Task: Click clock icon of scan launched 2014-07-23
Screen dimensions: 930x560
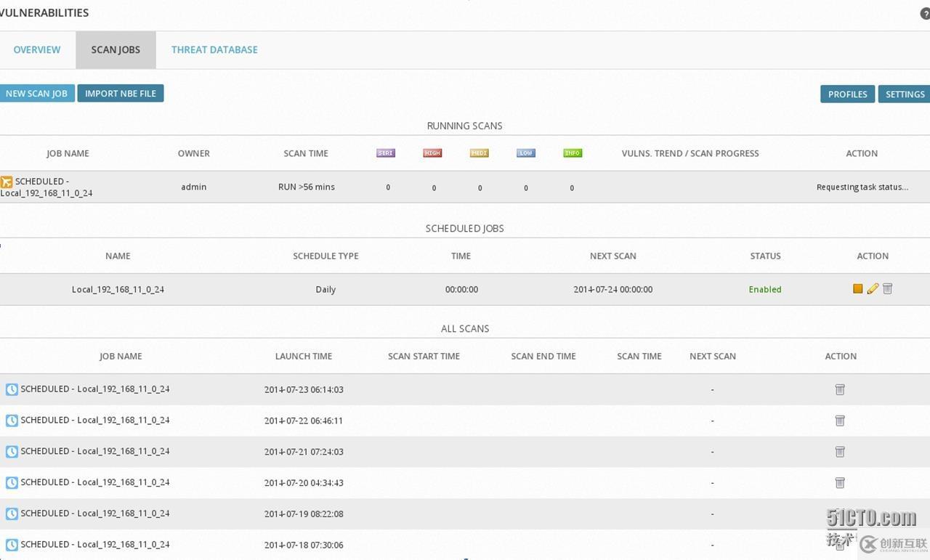Action: pos(12,389)
